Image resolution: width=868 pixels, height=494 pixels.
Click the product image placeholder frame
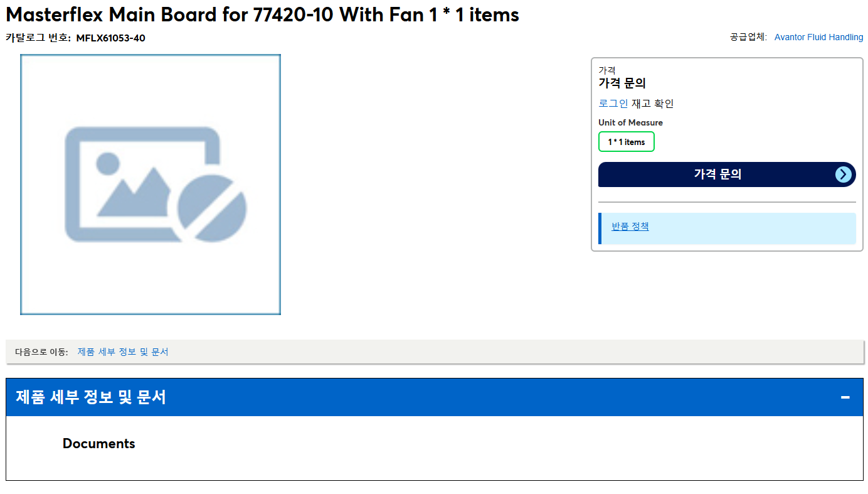(x=151, y=185)
